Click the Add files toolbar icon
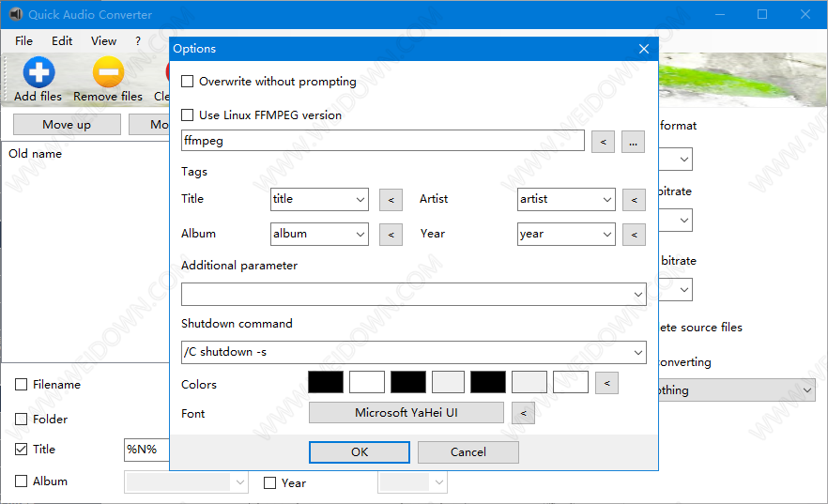Viewport: 828px width, 504px height. 38,73
